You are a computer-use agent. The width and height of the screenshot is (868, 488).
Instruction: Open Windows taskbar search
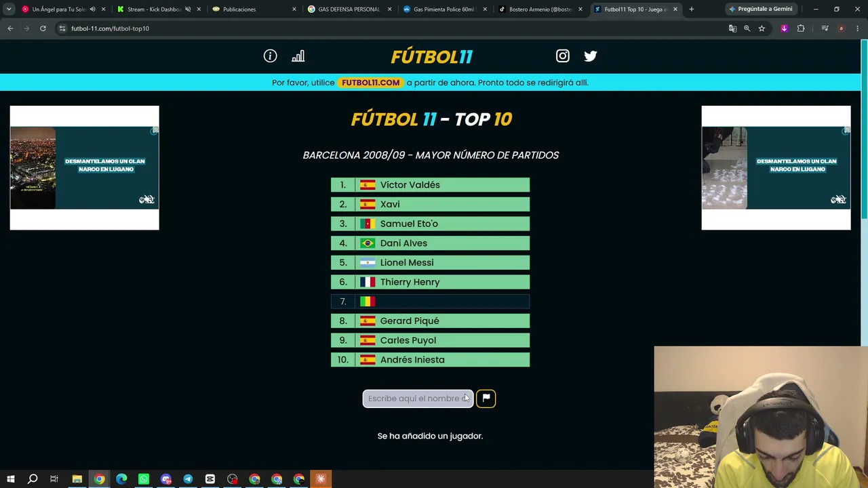[33, 479]
